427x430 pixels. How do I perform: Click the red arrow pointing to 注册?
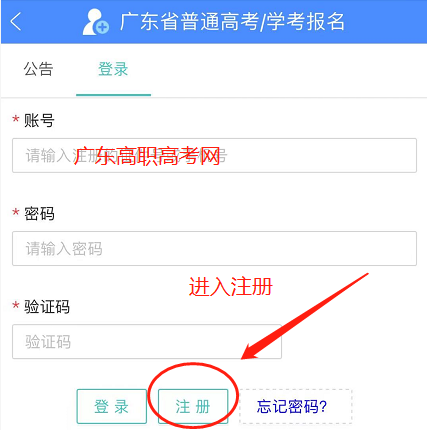(304, 316)
